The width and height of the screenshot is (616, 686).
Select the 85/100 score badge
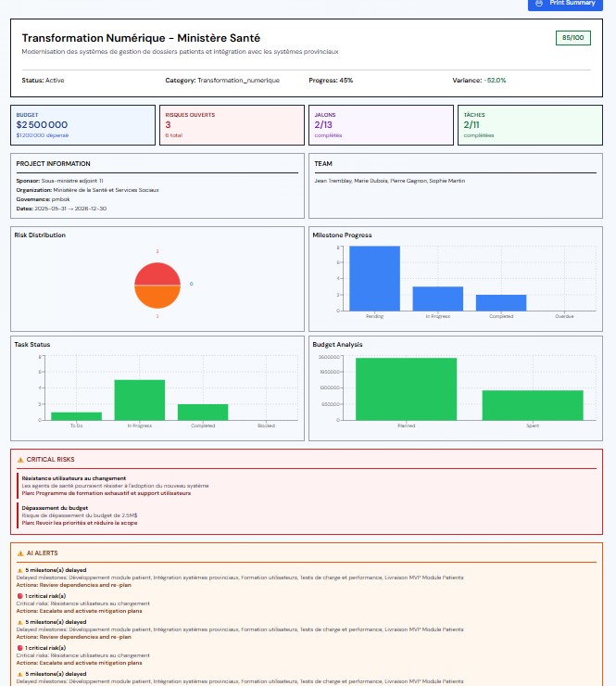click(572, 38)
